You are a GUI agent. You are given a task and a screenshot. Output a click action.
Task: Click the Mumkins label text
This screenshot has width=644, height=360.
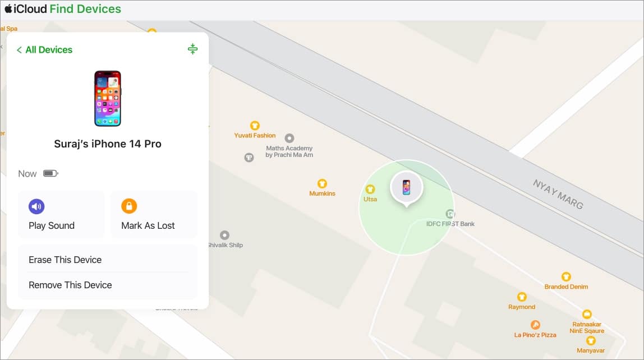pos(322,193)
